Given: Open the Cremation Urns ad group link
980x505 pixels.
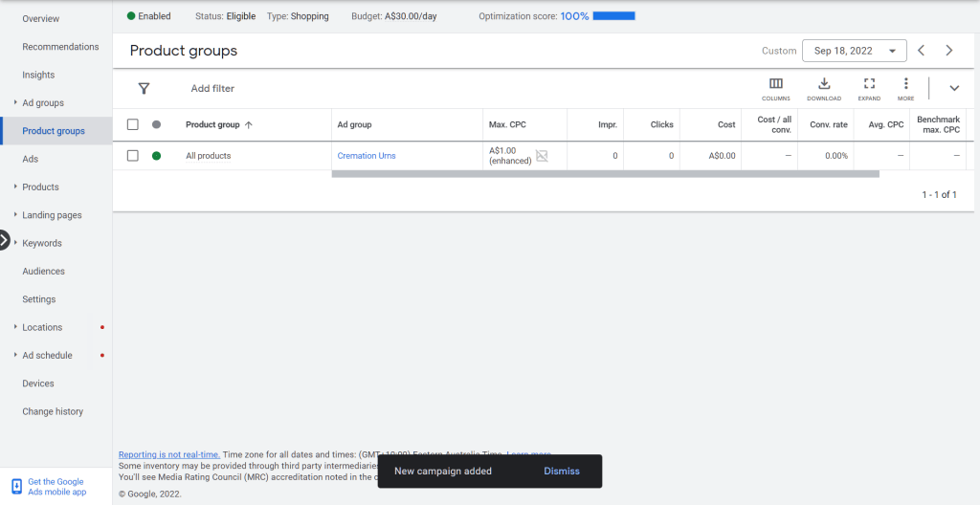Looking at the screenshot, I should click(366, 156).
